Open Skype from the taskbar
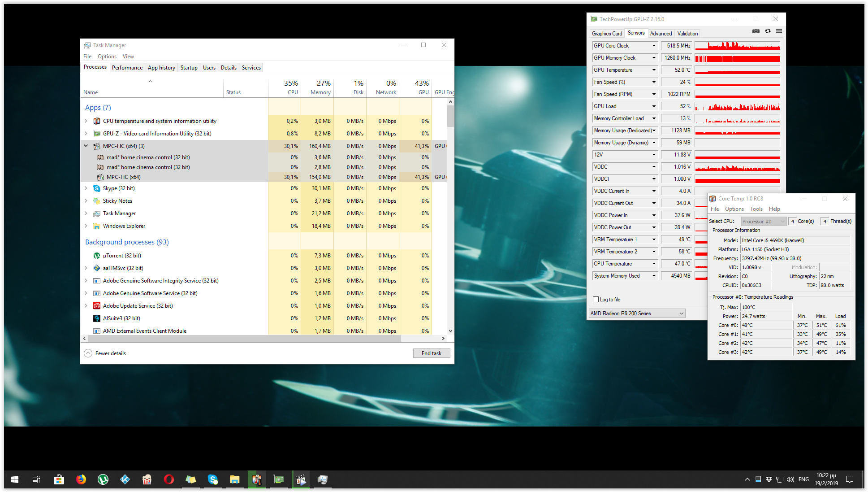Image resolution: width=868 pixels, height=492 pixels. 213,479
